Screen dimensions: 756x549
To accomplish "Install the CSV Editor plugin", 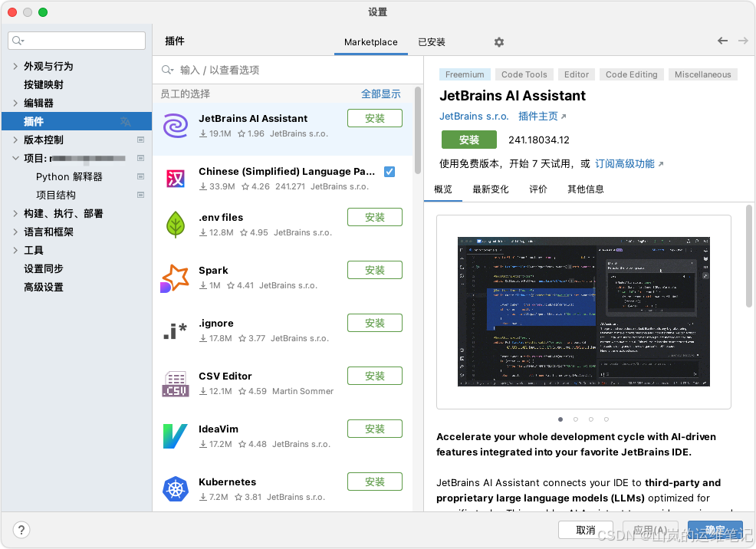I will 375,376.
